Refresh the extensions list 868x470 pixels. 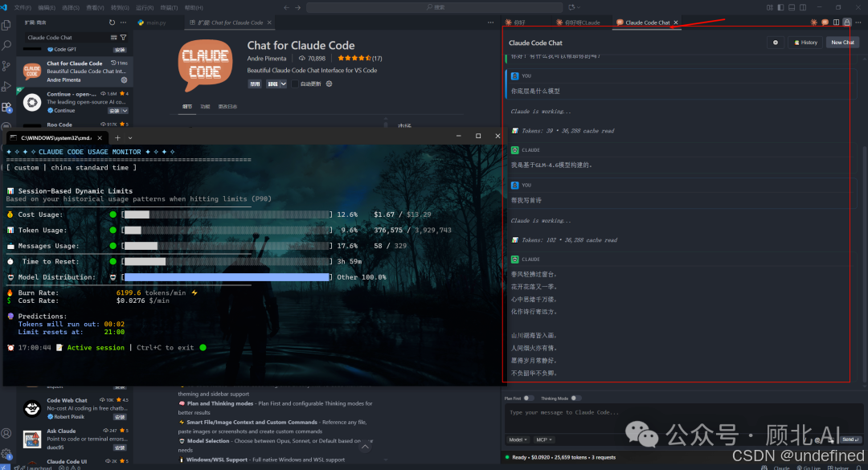(x=112, y=22)
